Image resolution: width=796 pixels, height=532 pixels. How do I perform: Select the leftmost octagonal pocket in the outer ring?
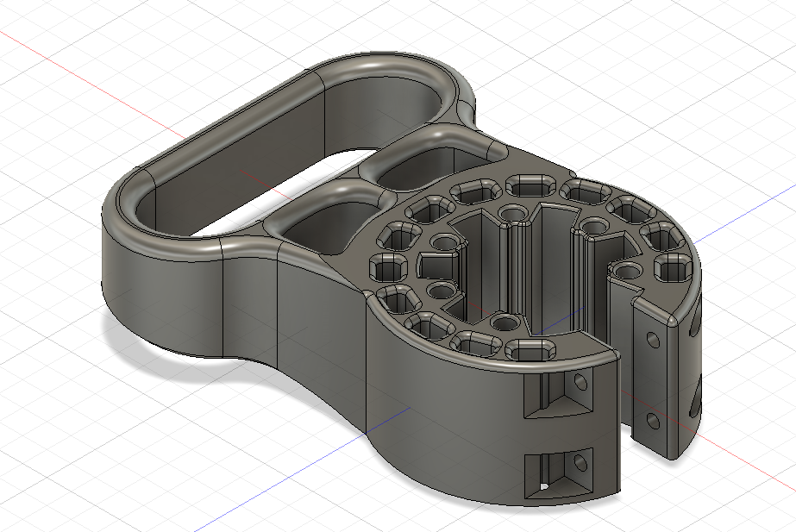[x=388, y=267]
